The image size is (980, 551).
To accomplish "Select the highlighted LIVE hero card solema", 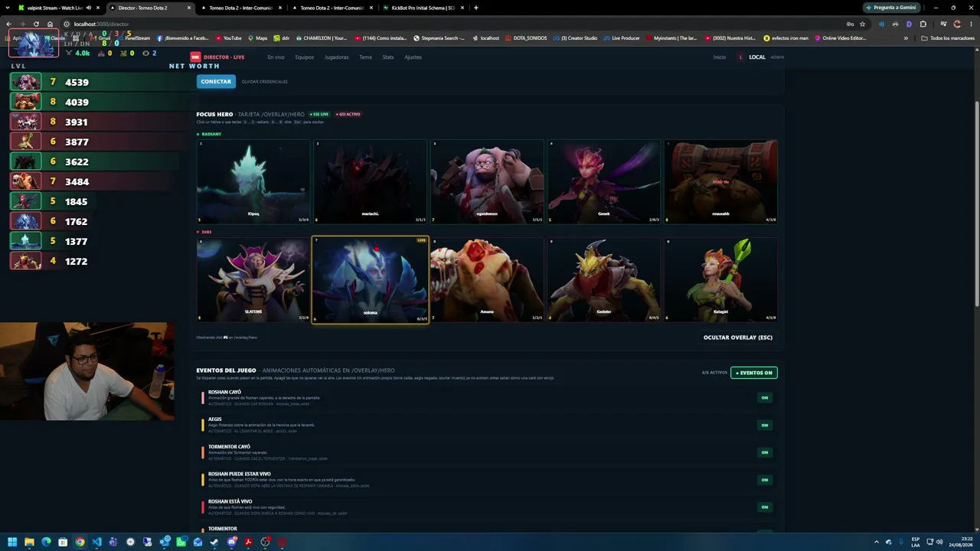I will (x=370, y=279).
